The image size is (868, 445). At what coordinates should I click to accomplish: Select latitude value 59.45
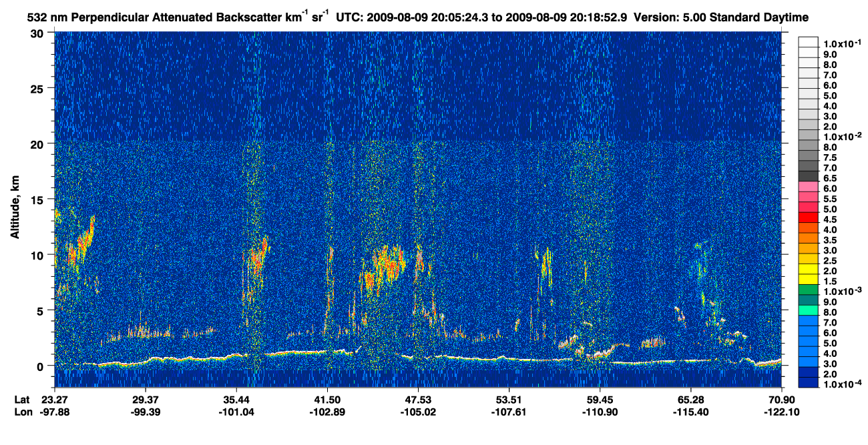600,399
